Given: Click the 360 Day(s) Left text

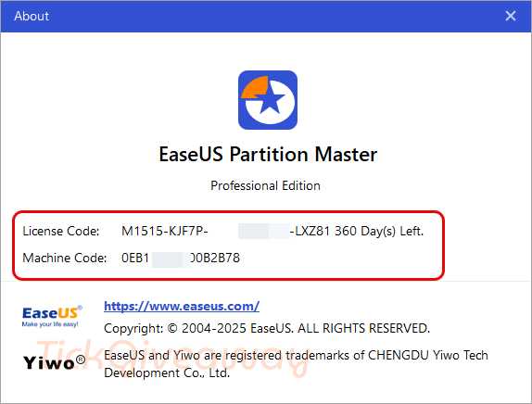Looking at the screenshot, I should pyautogui.click(x=379, y=231).
